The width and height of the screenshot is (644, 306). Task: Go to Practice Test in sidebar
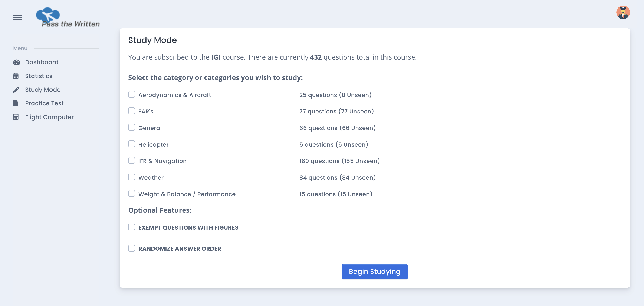(x=44, y=103)
